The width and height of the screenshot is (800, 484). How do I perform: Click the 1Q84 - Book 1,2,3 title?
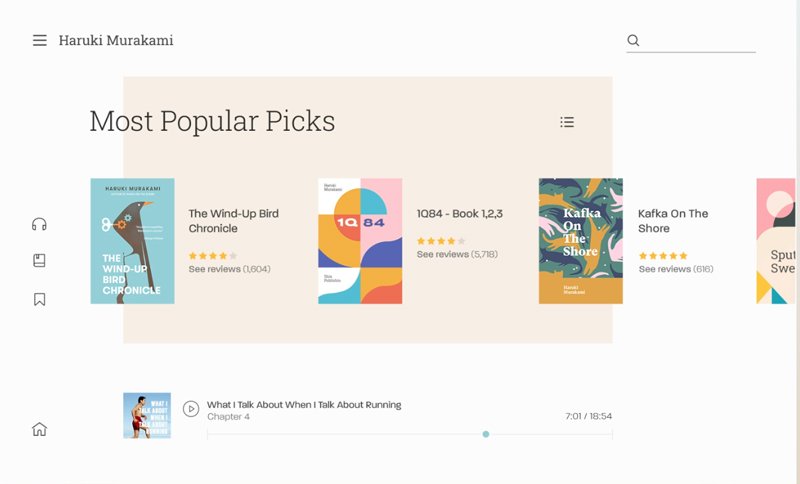click(459, 214)
